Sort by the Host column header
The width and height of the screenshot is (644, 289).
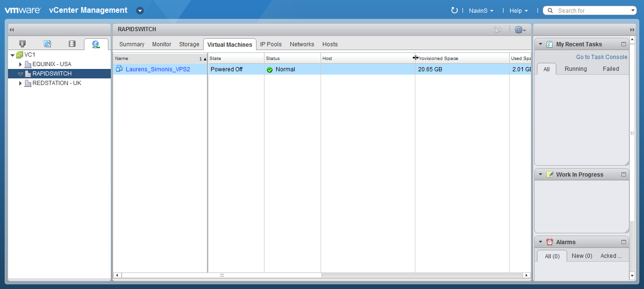click(368, 58)
